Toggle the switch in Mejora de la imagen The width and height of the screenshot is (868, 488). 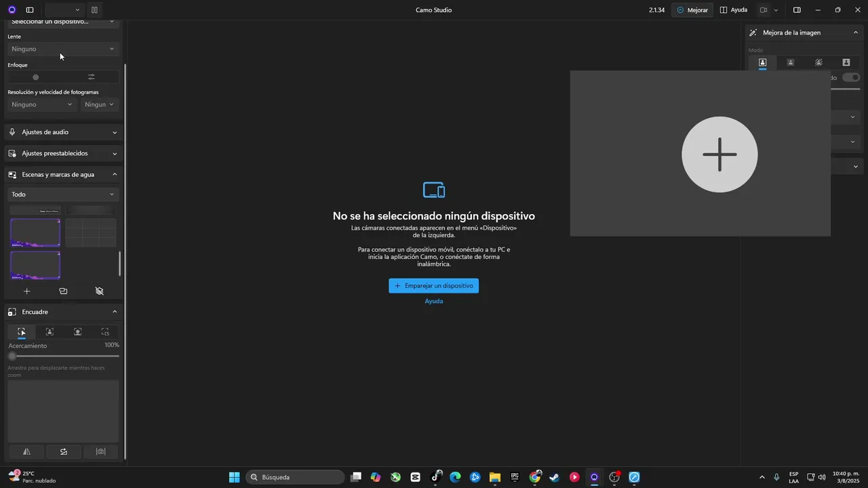(x=851, y=78)
